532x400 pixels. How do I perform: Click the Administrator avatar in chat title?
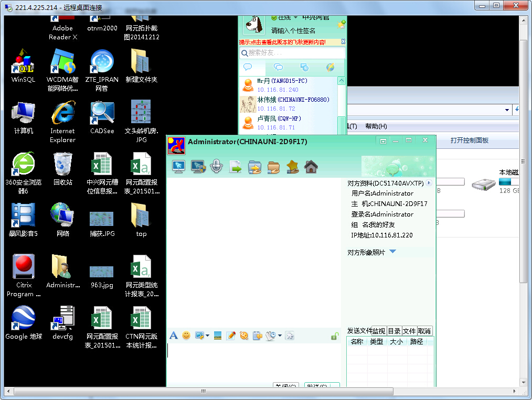pyautogui.click(x=176, y=145)
